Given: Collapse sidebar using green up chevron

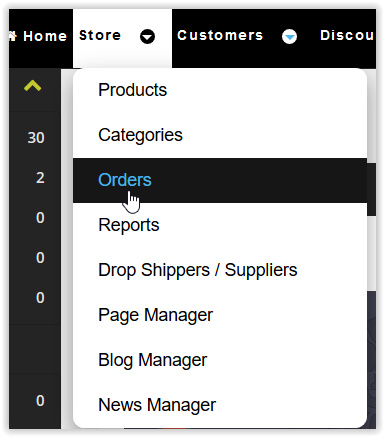Looking at the screenshot, I should pyautogui.click(x=32, y=86).
